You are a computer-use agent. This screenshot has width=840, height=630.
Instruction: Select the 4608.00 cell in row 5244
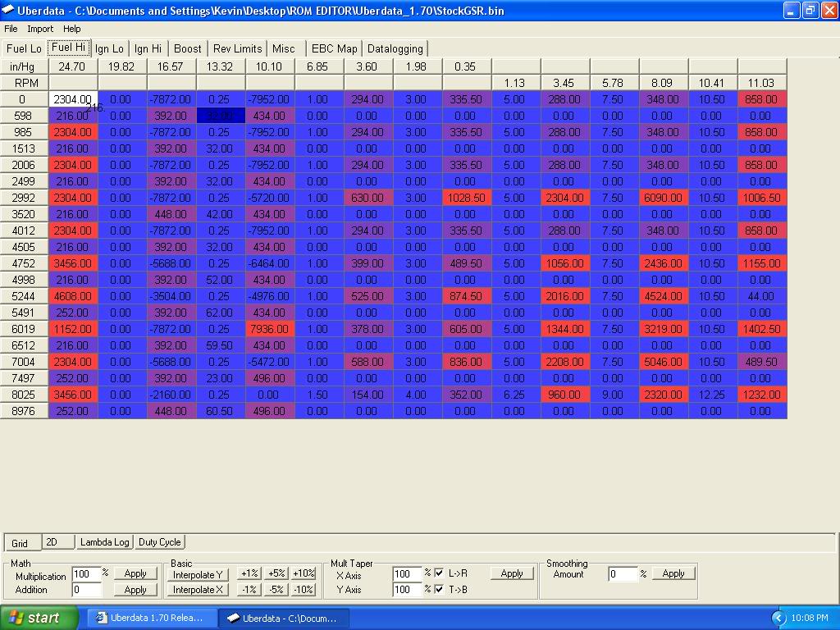click(73, 296)
